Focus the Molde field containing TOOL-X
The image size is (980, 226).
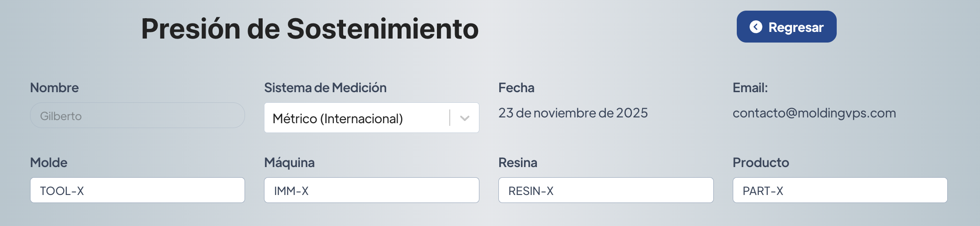point(137,191)
